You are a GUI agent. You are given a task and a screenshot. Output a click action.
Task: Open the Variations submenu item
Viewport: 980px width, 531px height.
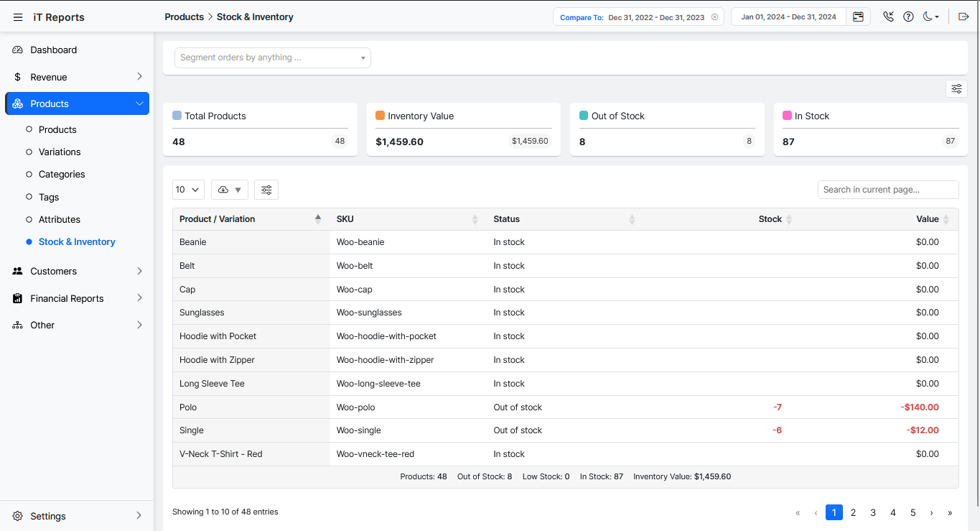pyautogui.click(x=60, y=152)
